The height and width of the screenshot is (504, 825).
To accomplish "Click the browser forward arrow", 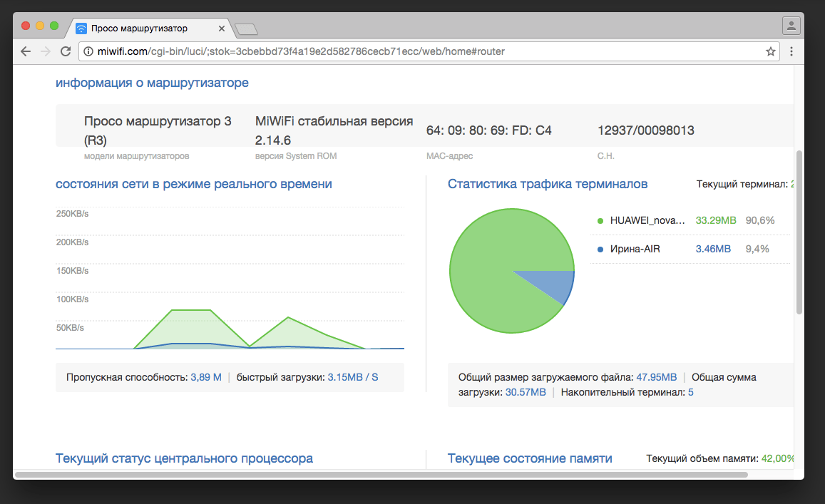I will (x=46, y=51).
